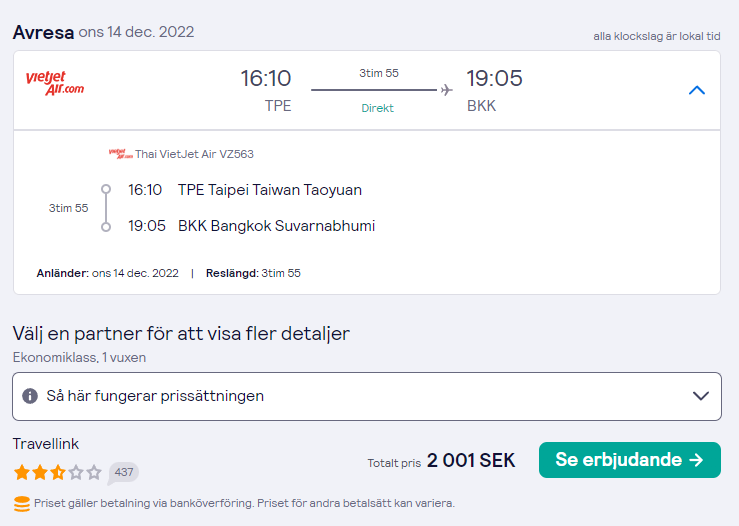Click the Direkt label under the route
739x526 pixels.
point(378,108)
